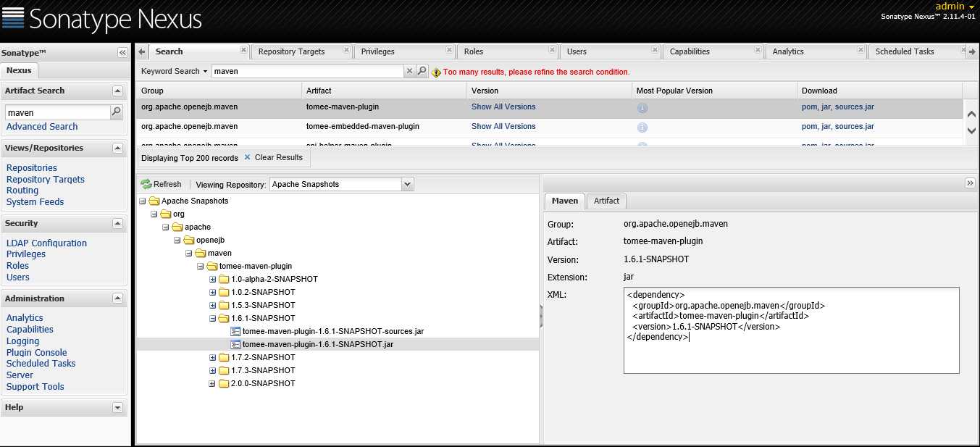Click the results list scroll up arrow

(x=972, y=114)
